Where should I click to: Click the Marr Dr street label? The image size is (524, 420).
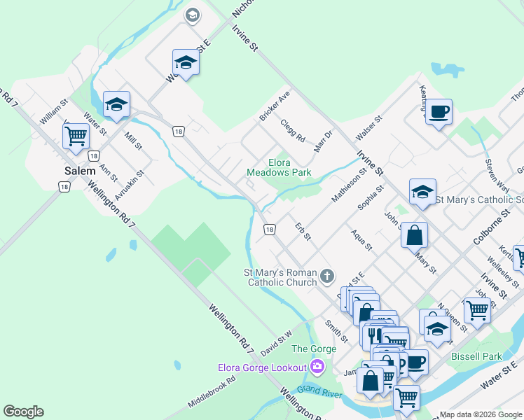[323, 141]
